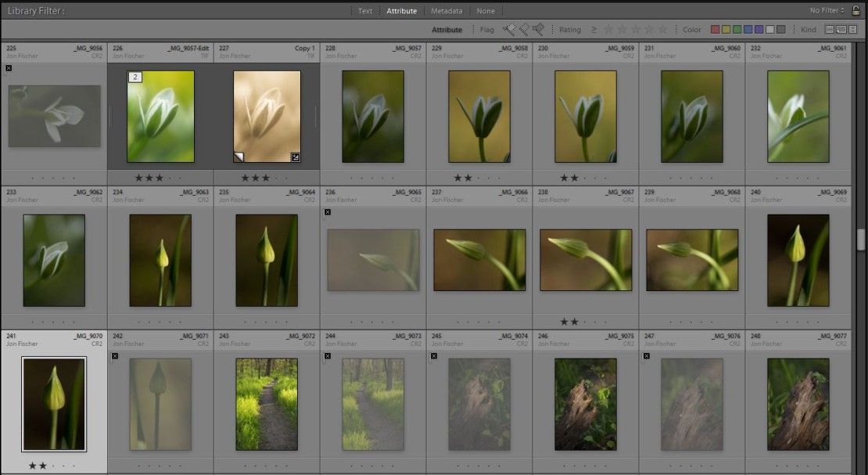
Task: Click the stack count badge on photo 226
Action: (135, 77)
